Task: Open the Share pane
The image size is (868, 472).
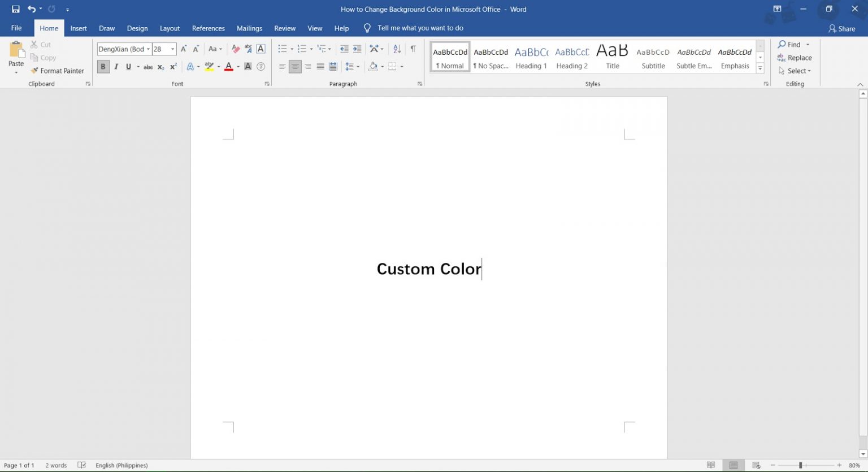Action: [x=841, y=28]
